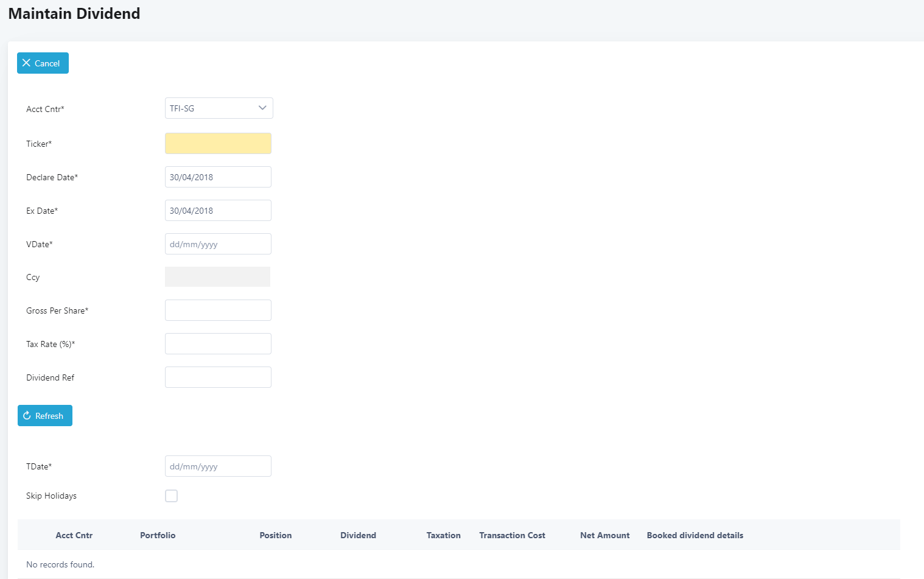Image resolution: width=924 pixels, height=579 pixels.
Task: Click the TDate date input
Action: tap(218, 466)
